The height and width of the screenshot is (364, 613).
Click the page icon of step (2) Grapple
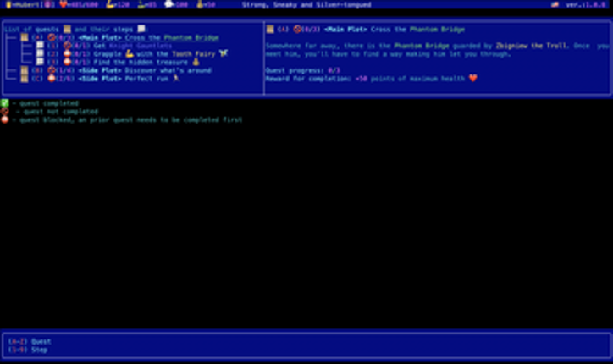point(40,54)
